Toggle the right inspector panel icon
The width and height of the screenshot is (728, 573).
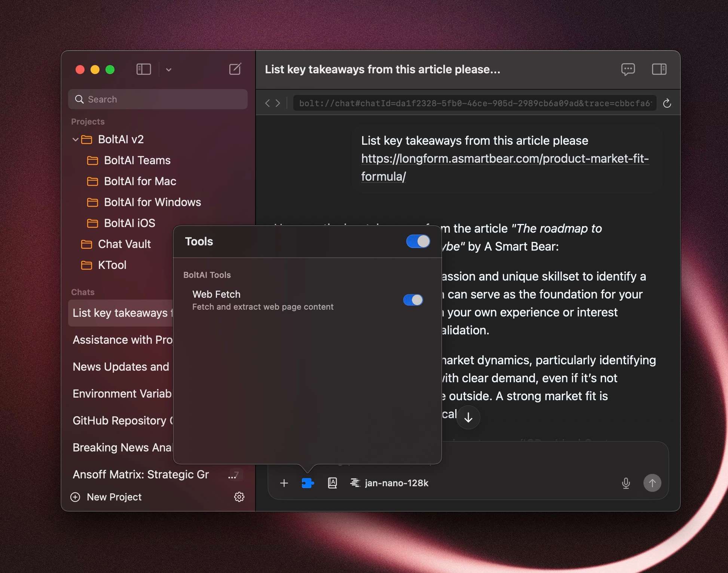coord(659,69)
